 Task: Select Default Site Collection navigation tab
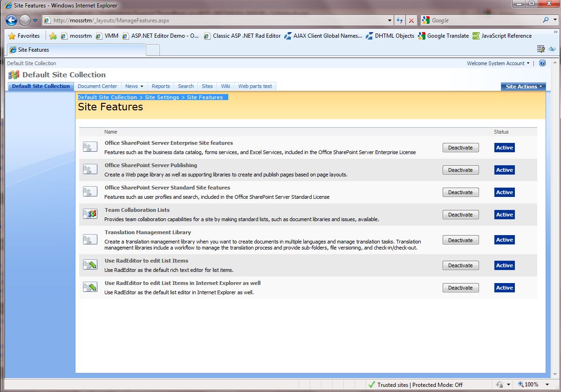[41, 86]
